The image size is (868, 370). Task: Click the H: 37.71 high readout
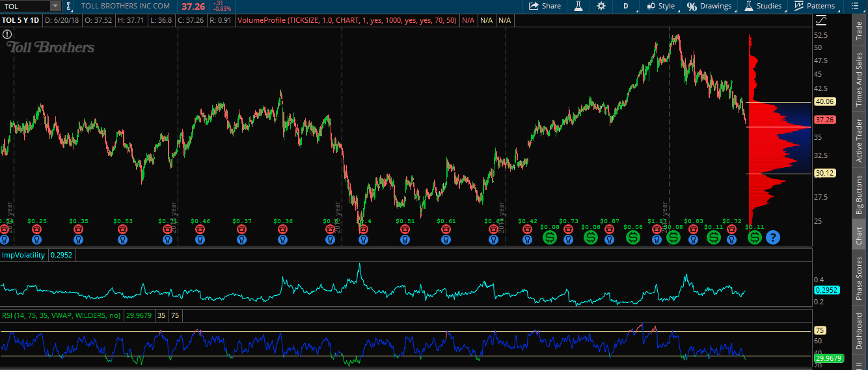click(x=130, y=20)
